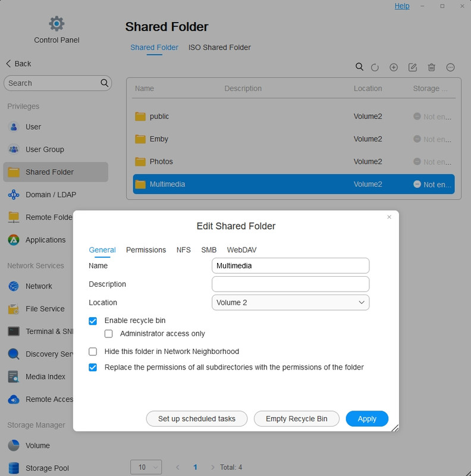
Task: Click the Description column header
Action: click(x=243, y=88)
